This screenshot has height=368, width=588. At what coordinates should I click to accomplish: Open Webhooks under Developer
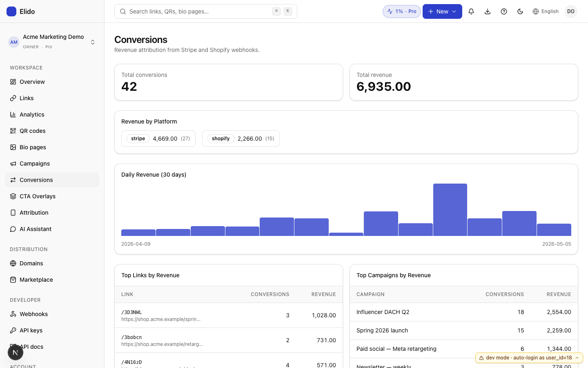tap(52, 314)
